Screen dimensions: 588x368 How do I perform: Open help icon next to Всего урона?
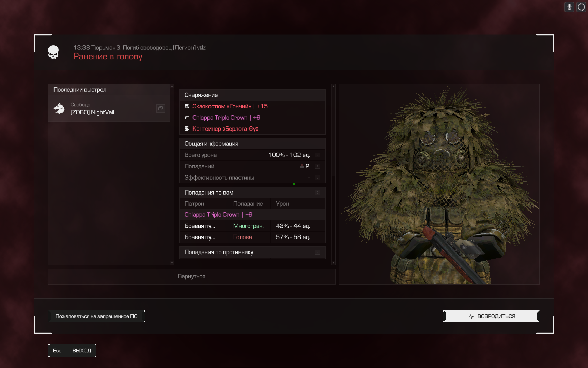318,155
